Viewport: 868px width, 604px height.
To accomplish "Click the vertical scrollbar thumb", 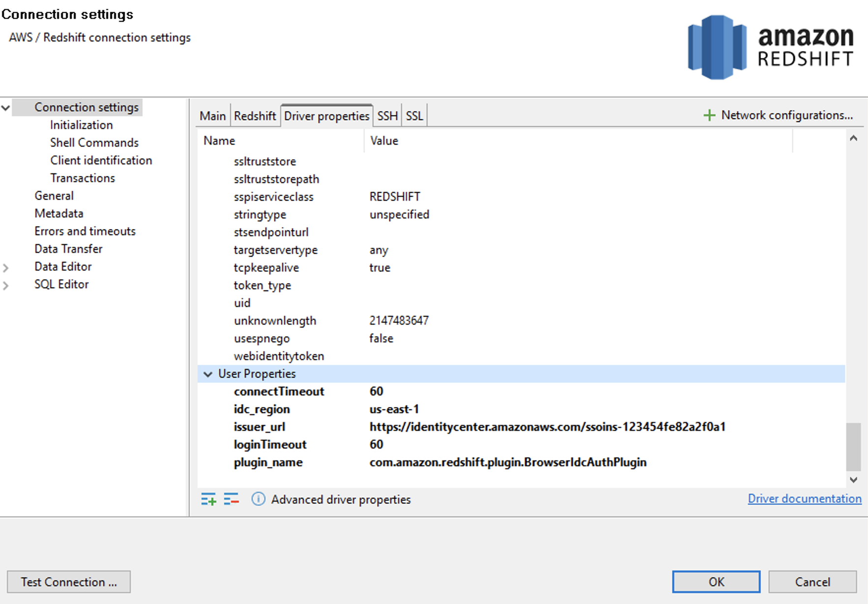I will click(854, 447).
